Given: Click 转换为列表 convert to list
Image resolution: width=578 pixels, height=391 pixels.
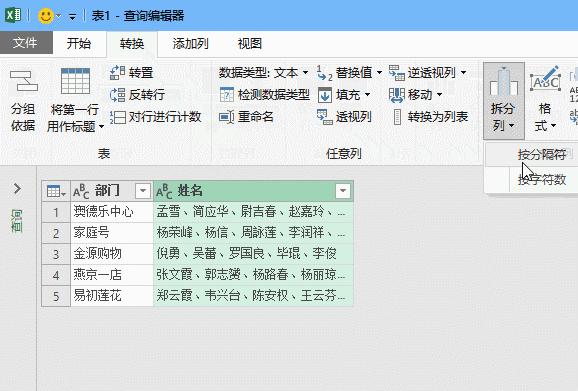Looking at the screenshot, I should (431, 117).
